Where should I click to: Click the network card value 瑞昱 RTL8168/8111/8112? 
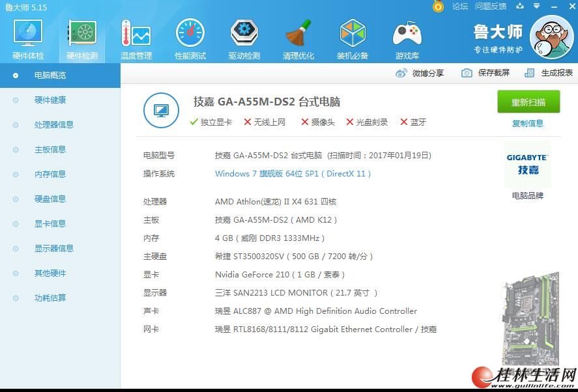click(326, 329)
